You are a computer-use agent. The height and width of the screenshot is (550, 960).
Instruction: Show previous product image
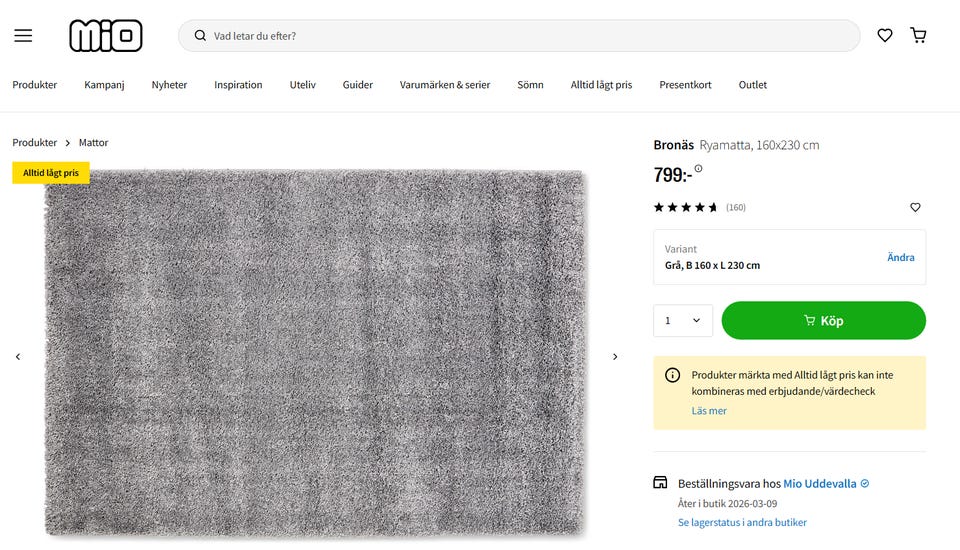[x=18, y=356]
